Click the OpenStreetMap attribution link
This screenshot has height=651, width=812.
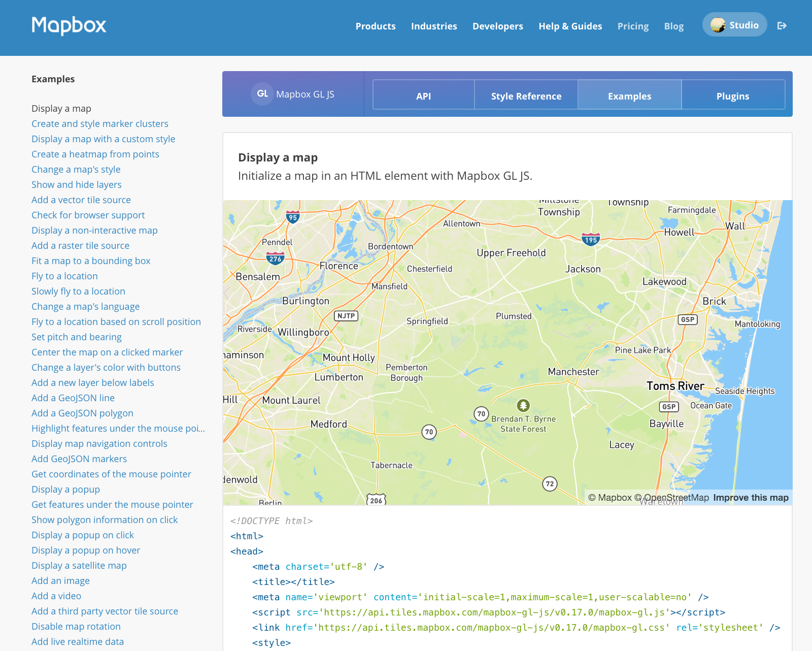[x=671, y=498]
